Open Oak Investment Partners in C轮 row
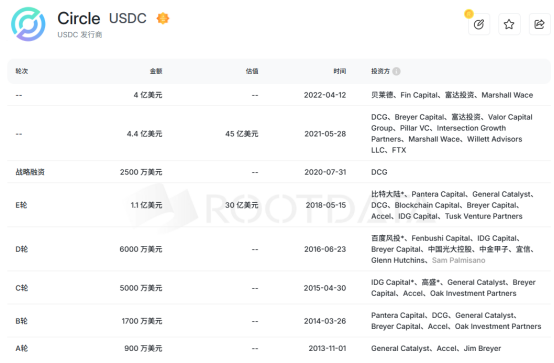554x363 pixels. pos(473,293)
